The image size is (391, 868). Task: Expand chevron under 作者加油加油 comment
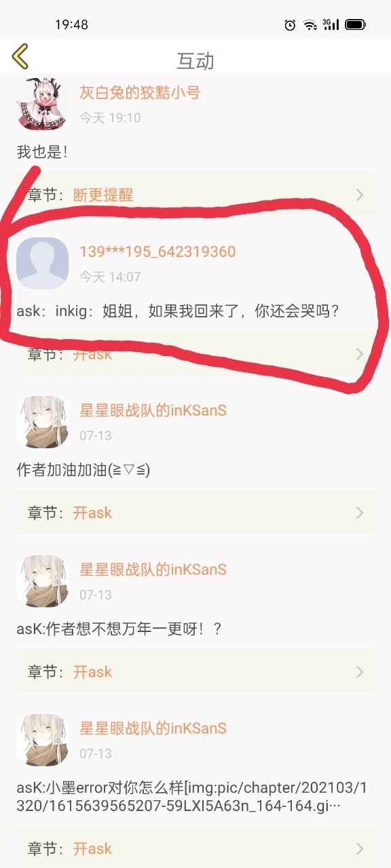coord(360,513)
